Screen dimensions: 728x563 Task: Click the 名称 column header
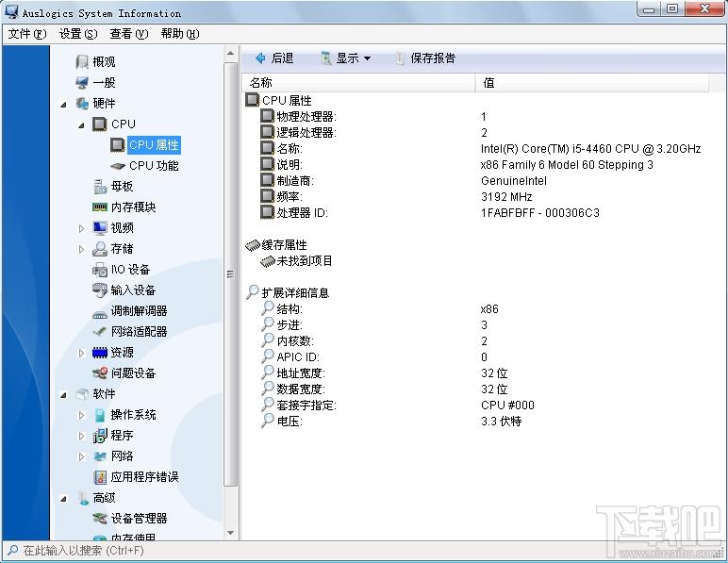point(358,83)
